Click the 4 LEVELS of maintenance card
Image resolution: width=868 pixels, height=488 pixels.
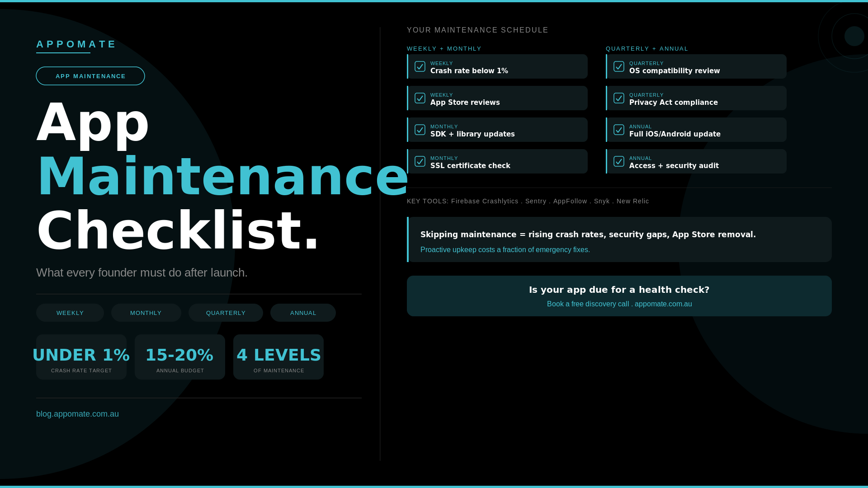pos(278,357)
